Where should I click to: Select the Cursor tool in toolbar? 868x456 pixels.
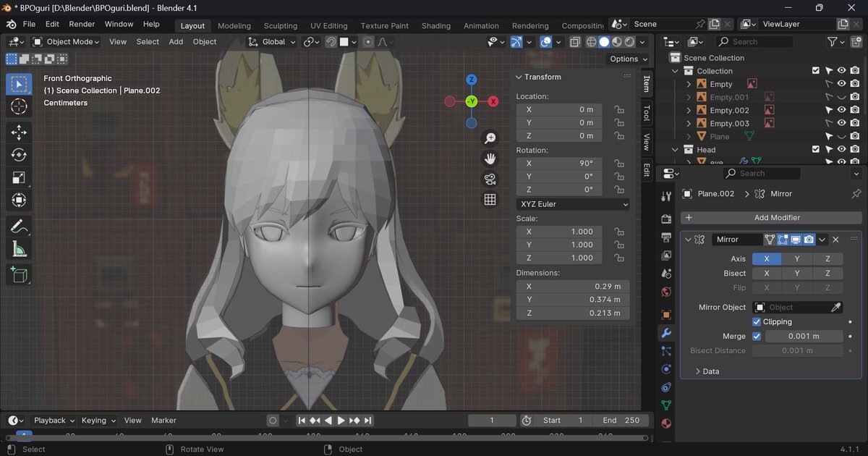(19, 107)
